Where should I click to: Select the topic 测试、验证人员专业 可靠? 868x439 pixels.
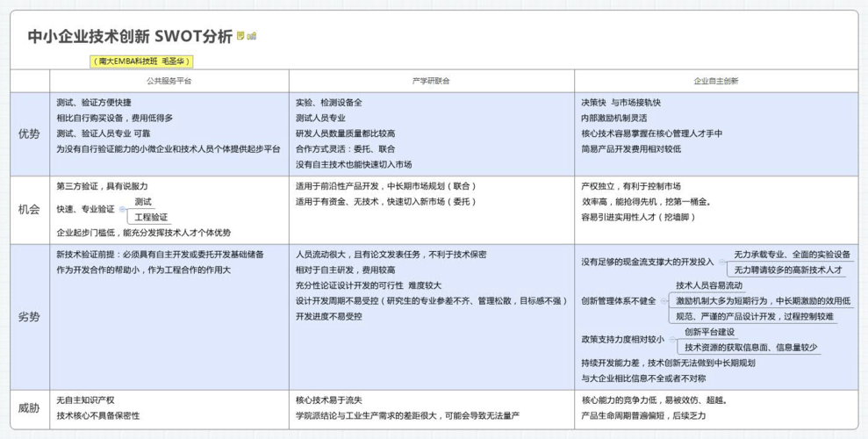pos(103,133)
